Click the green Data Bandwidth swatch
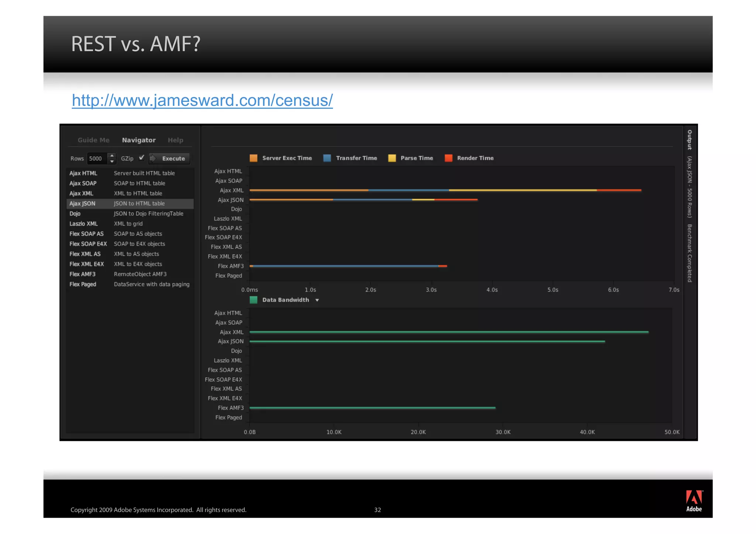This screenshot has height=534, width=756. 254,300
